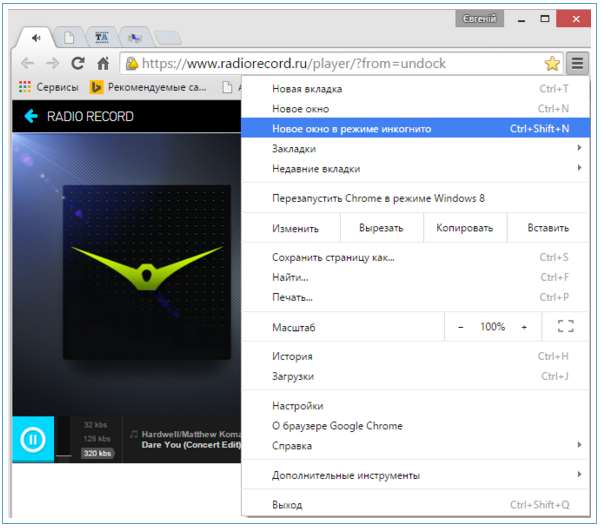The width and height of the screenshot is (603, 528).
Task: Click the address bar URL field
Action: (330, 63)
